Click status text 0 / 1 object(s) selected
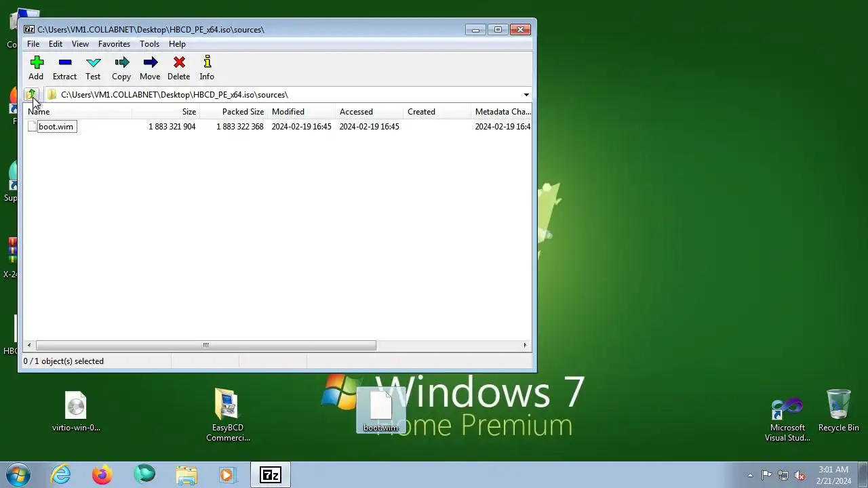The height and width of the screenshot is (488, 868). tap(64, 361)
